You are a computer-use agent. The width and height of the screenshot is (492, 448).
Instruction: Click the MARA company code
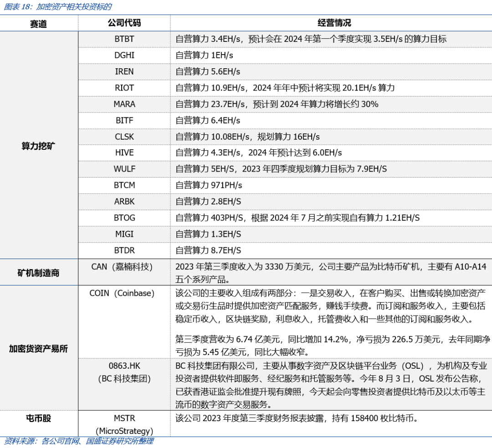coord(124,104)
